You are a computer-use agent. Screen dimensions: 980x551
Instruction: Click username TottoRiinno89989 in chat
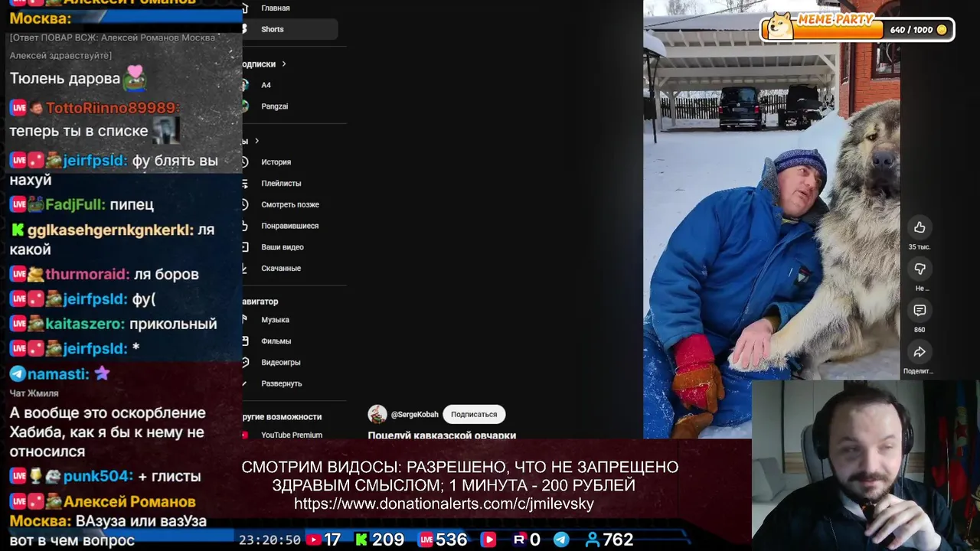111,108
